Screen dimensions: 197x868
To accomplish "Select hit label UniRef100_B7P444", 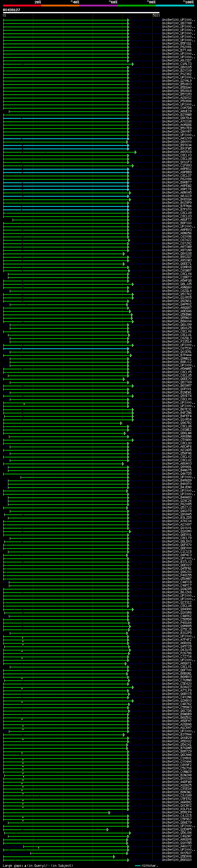I will coord(177,355).
